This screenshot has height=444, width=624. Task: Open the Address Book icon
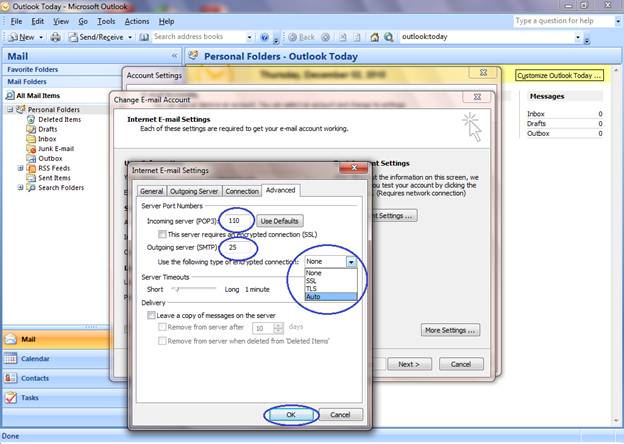click(x=144, y=37)
